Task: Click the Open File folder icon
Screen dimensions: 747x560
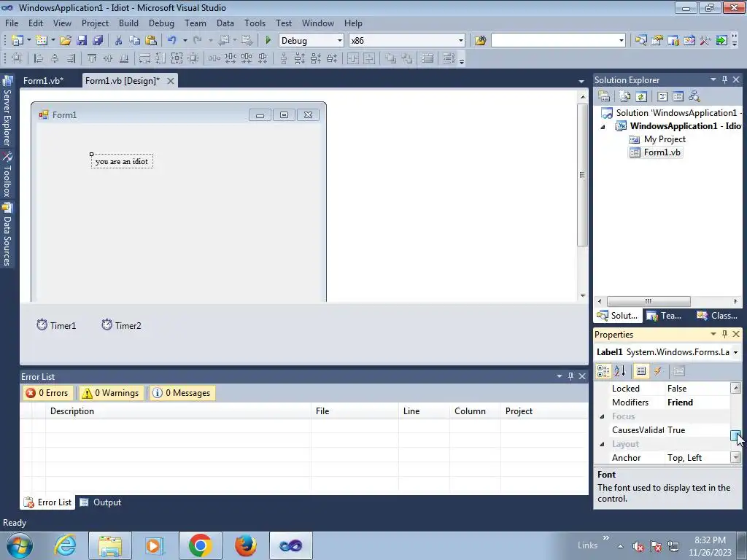Action: click(65, 41)
